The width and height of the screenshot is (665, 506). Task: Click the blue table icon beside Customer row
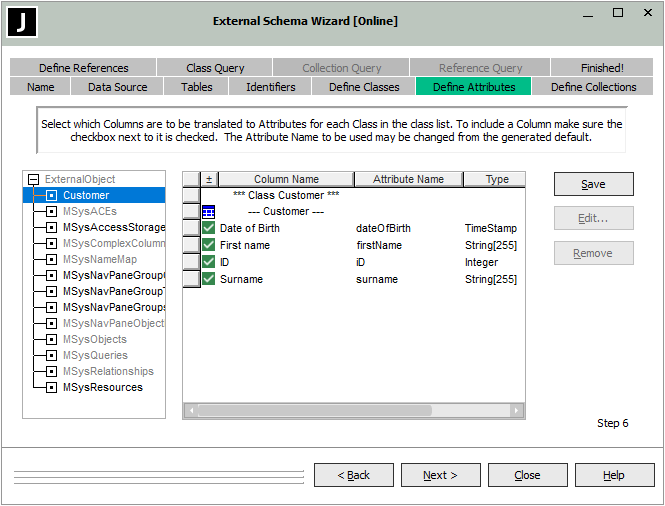[x=208, y=212]
